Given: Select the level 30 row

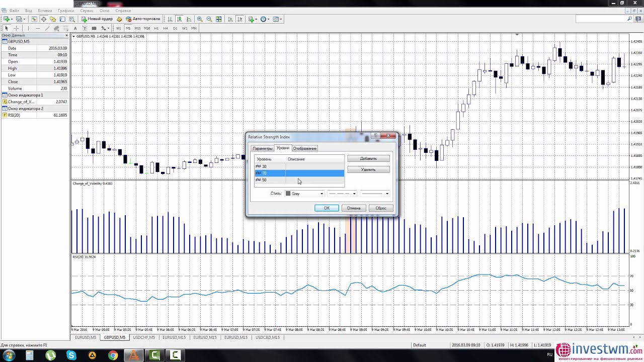Looking at the screenshot, I should click(299, 166).
